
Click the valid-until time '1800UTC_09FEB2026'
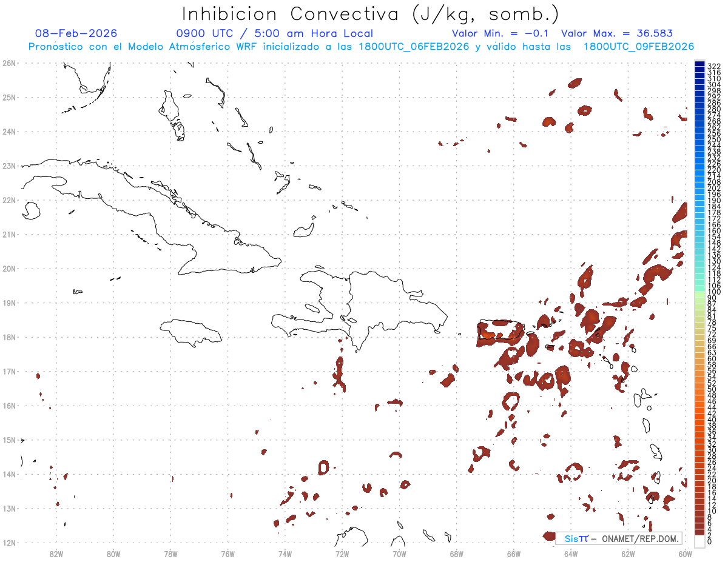coord(639,47)
